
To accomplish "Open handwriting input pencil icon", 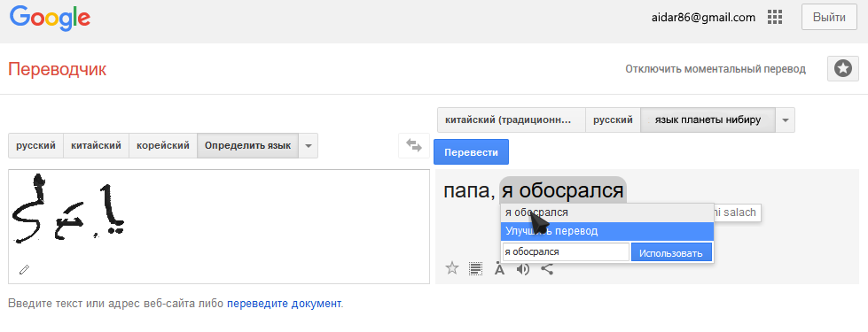I will point(24,269).
